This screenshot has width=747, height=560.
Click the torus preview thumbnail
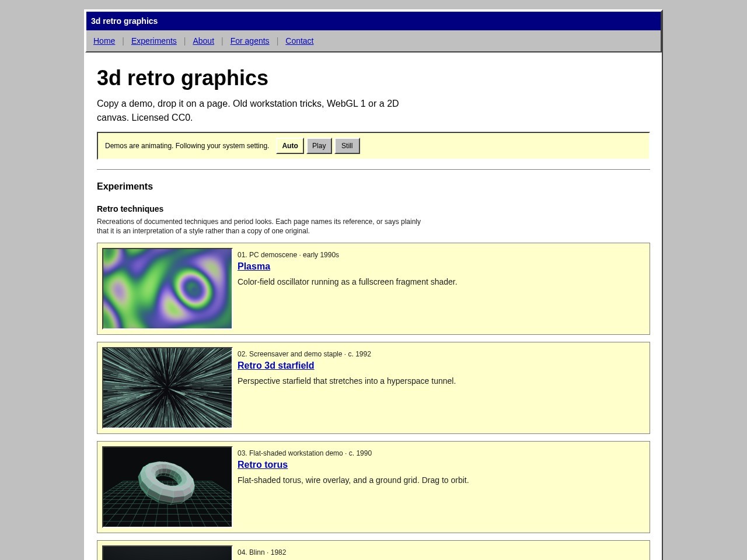point(167,487)
